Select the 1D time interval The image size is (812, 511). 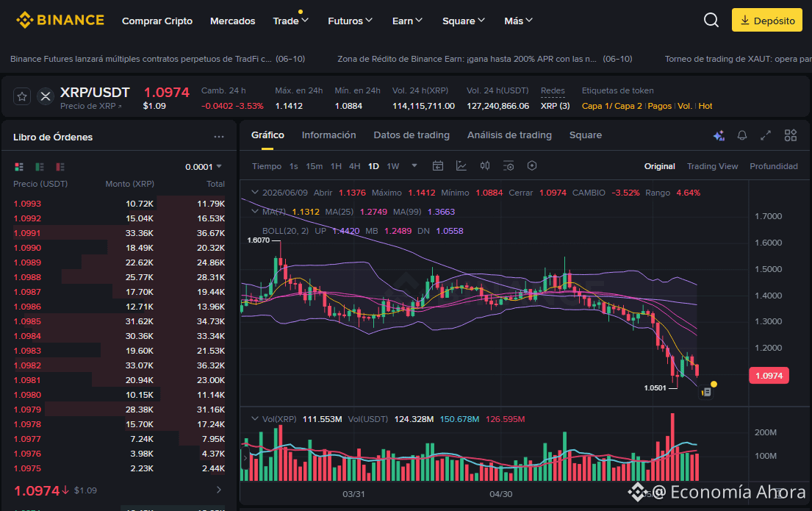373,166
